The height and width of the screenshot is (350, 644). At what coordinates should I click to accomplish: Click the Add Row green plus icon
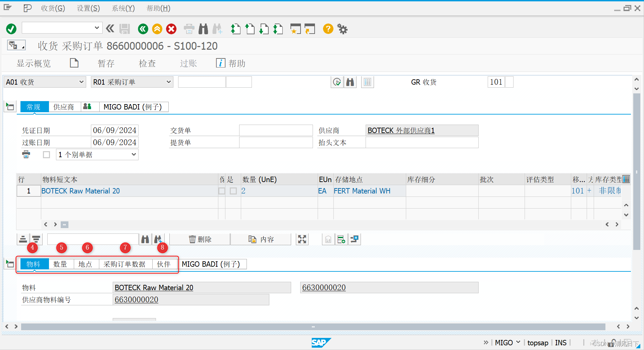(341, 239)
